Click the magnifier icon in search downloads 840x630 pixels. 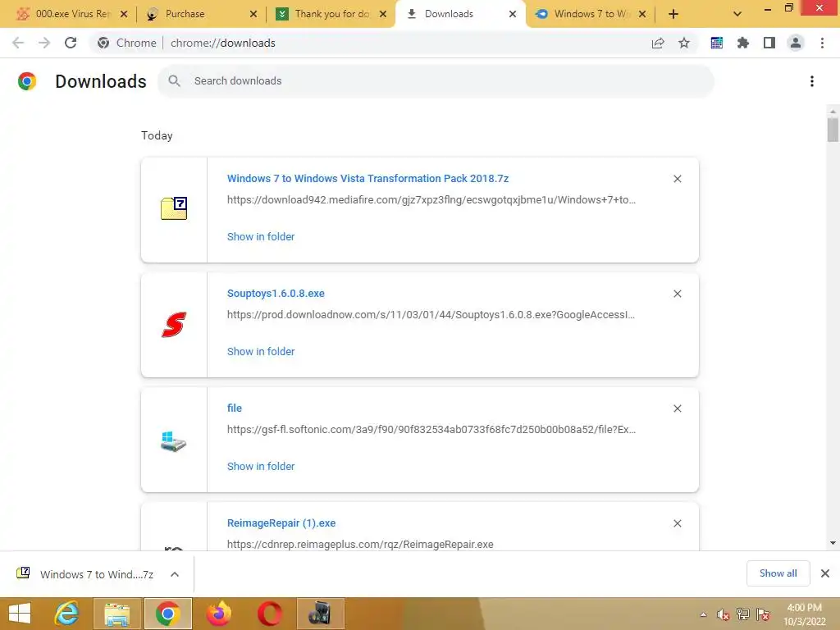[174, 81]
